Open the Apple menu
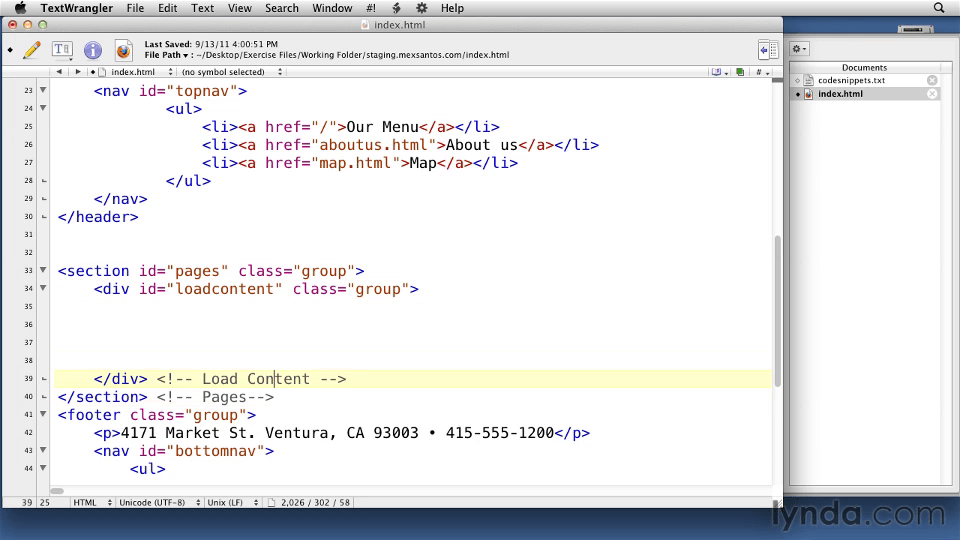960x540 pixels. pyautogui.click(x=20, y=8)
